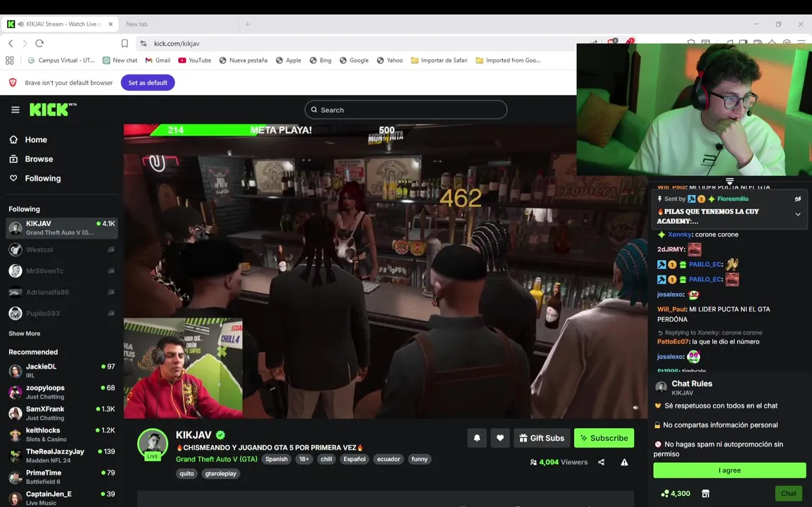Open recommended channel keithlocks
812x507 pixels.
coord(62,434)
